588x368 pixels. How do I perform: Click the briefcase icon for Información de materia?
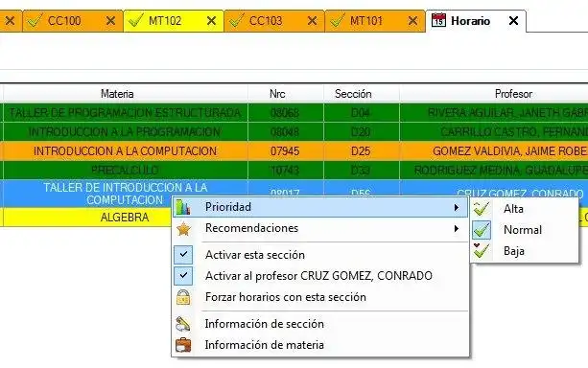tap(183, 345)
